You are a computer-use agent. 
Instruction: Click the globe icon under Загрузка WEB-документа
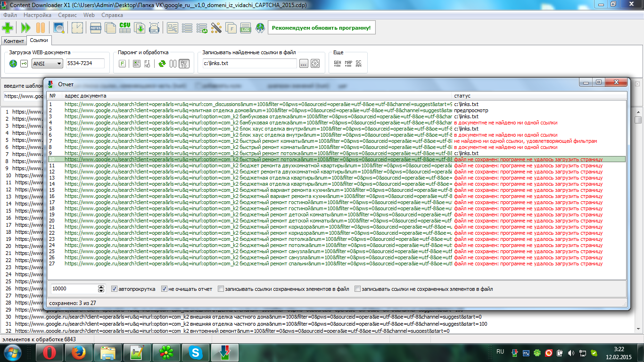(13, 64)
